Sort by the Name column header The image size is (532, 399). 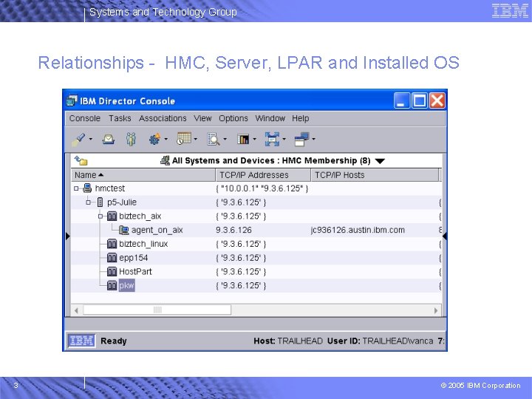143,175
